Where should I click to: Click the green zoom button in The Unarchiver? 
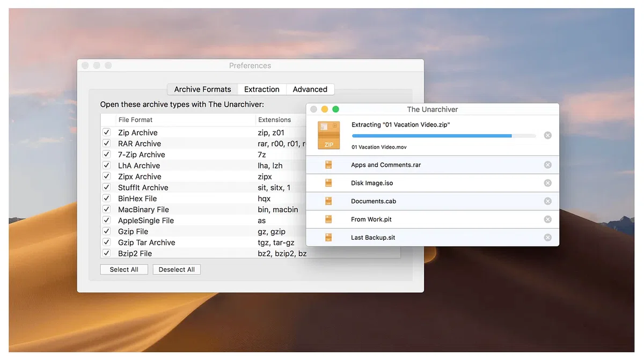(x=336, y=109)
